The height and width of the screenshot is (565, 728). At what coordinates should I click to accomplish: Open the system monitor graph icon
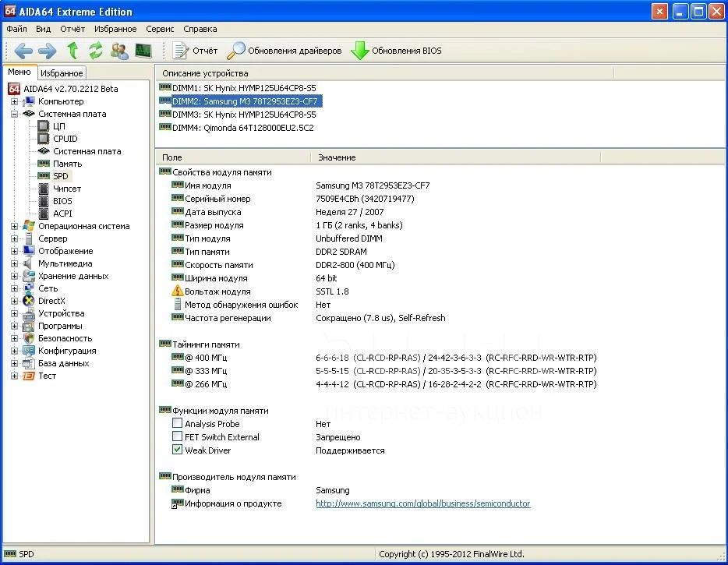[143, 51]
